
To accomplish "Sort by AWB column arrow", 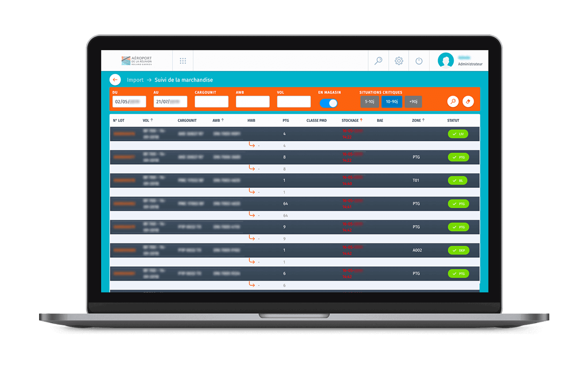I will click(x=223, y=121).
